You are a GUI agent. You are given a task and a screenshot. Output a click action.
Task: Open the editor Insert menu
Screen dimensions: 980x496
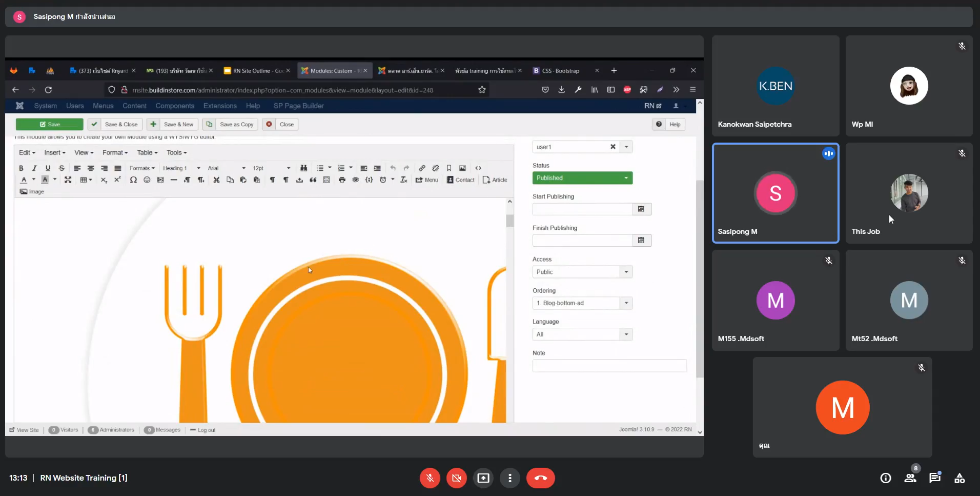[54, 152]
